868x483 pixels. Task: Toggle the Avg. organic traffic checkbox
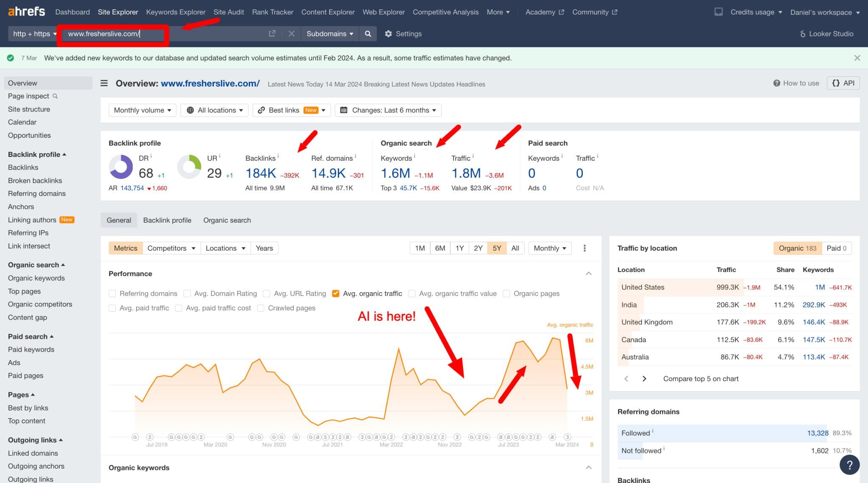point(335,293)
